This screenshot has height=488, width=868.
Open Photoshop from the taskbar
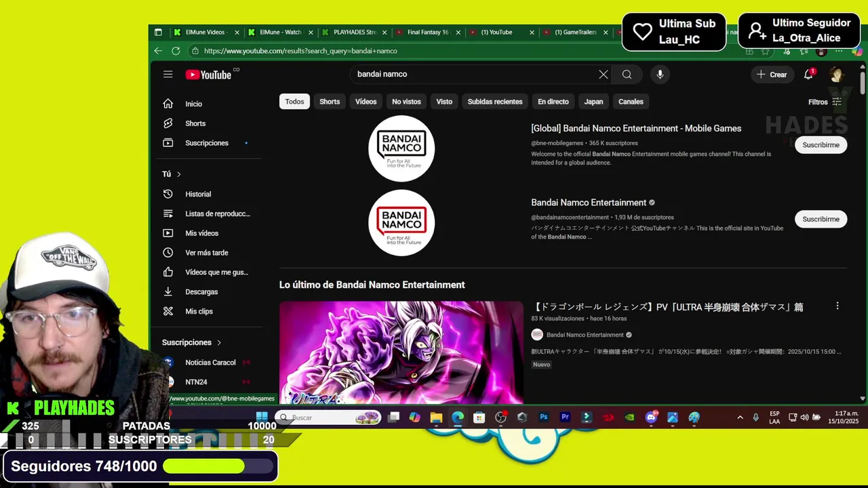pos(544,418)
